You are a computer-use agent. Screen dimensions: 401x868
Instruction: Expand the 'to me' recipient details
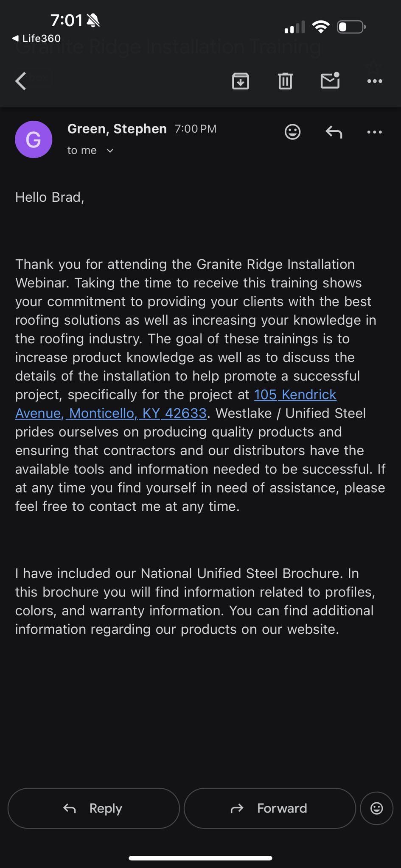(90, 150)
